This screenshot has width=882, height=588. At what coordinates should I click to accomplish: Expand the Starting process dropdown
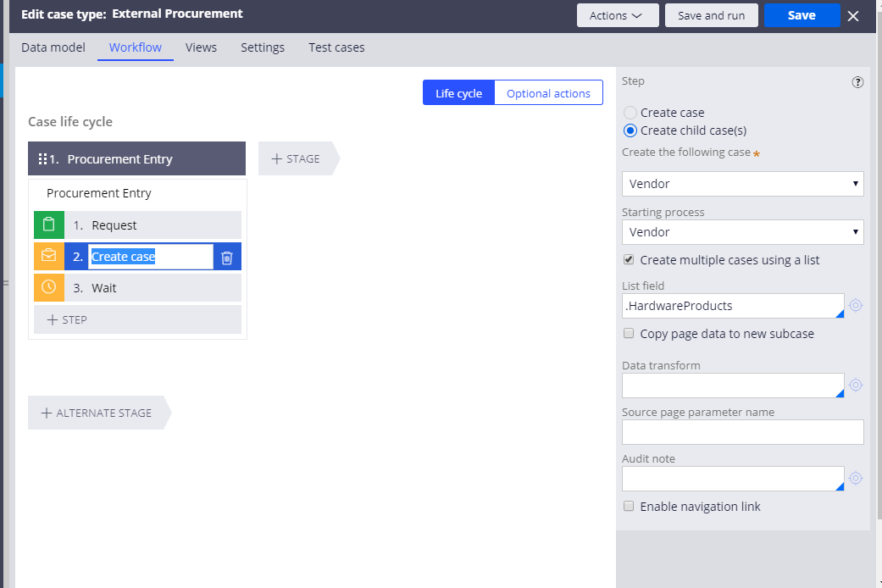coord(742,232)
